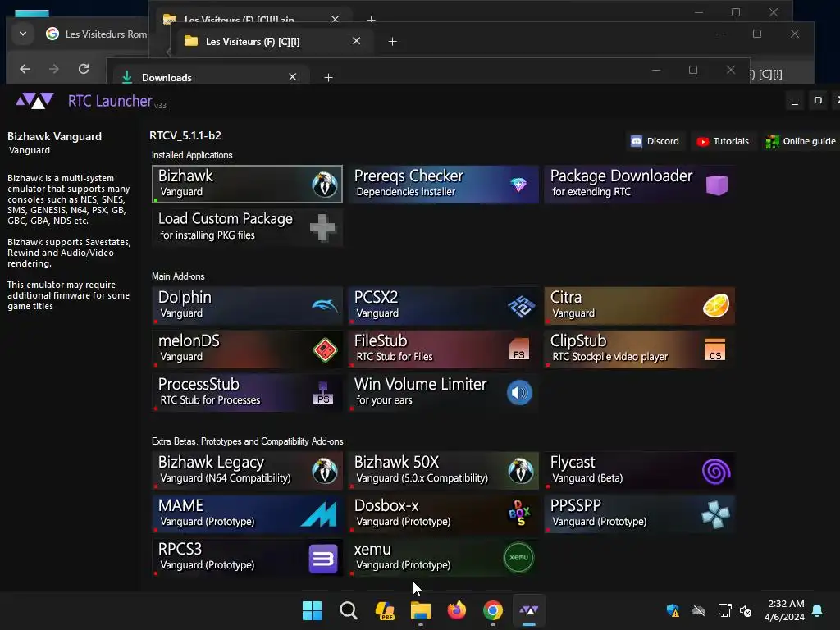This screenshot has width=840, height=630.
Task: Select the Dosbox-x title text
Action: coord(386,505)
